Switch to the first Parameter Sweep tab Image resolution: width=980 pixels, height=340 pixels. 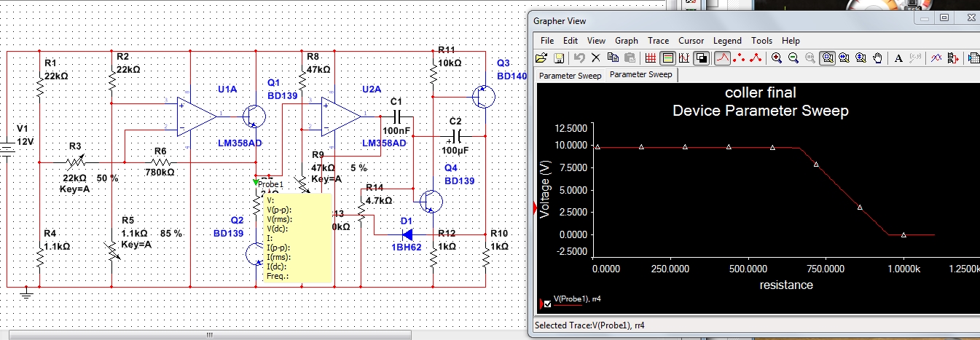570,76
